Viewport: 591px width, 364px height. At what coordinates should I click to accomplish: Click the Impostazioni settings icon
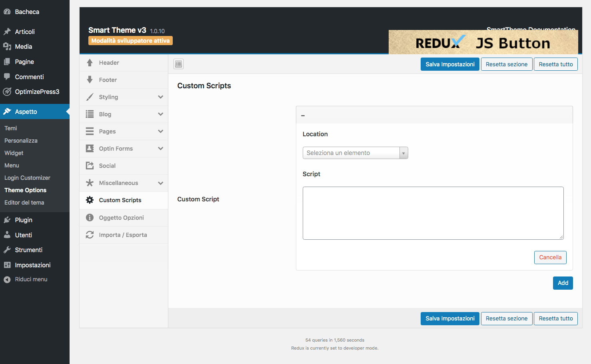click(7, 265)
